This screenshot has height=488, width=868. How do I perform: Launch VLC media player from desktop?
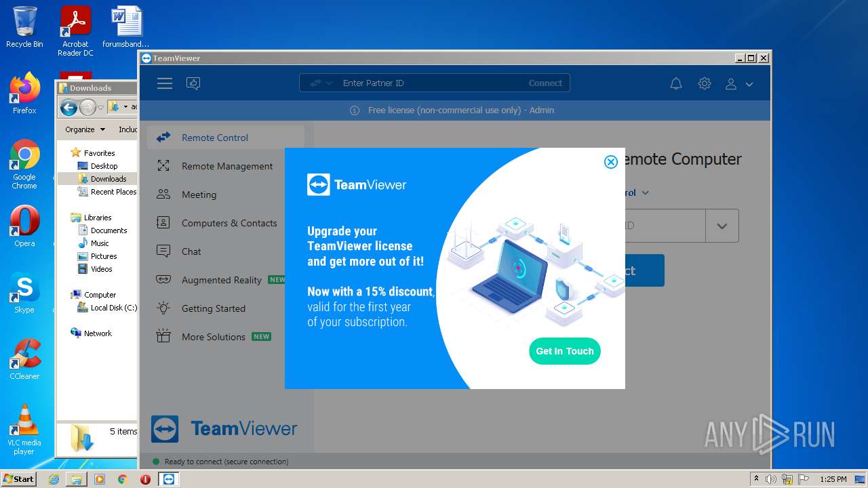pyautogui.click(x=24, y=430)
